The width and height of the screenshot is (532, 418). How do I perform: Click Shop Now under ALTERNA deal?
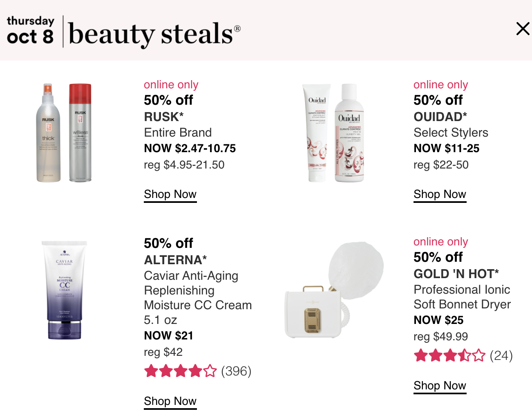170,401
